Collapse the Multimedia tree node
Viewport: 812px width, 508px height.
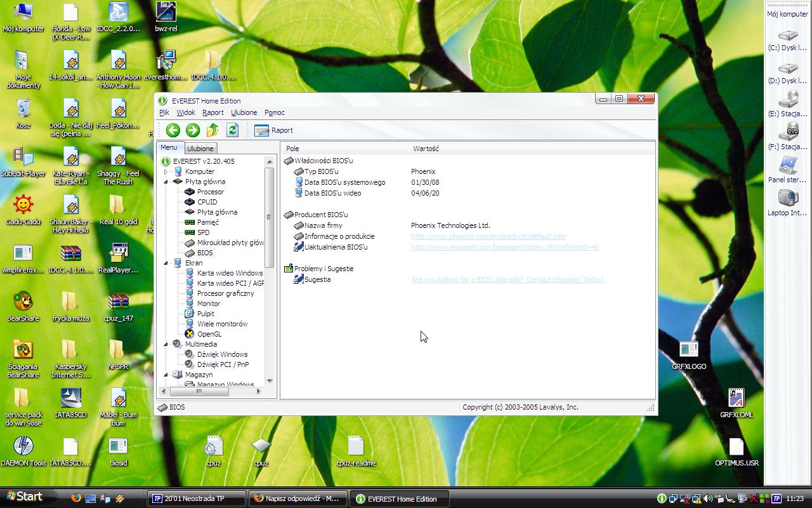click(x=166, y=344)
